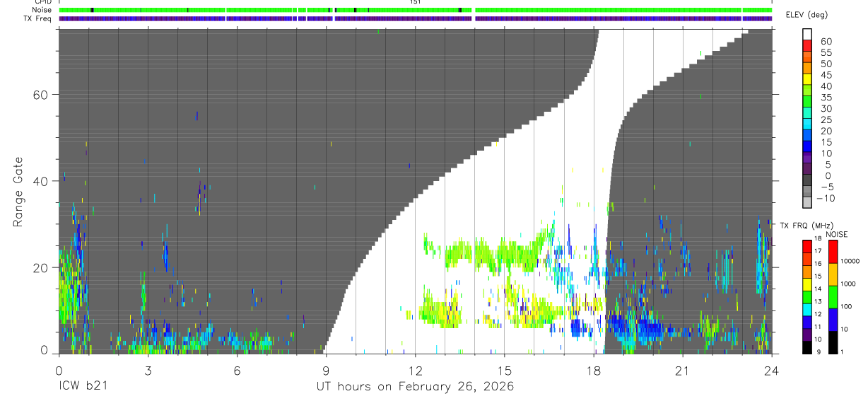Click the '24' tick on the UT hours axis
Image resolution: width=868 pixels, height=401 pixels.
[x=772, y=370]
